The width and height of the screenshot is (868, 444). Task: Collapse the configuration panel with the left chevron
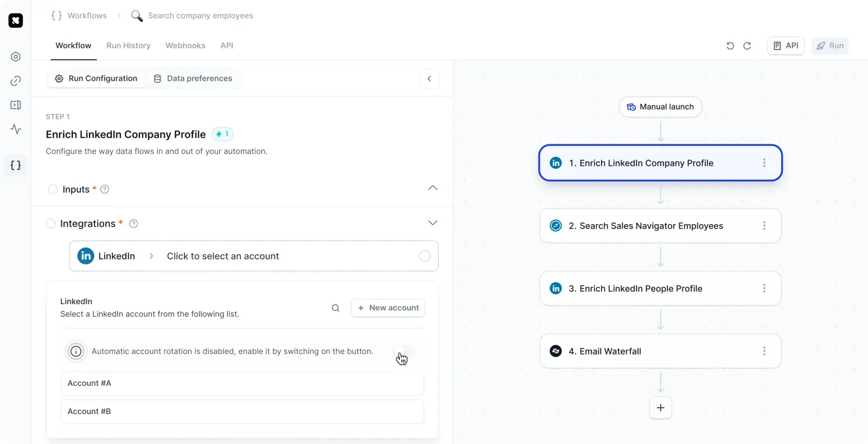(x=429, y=79)
